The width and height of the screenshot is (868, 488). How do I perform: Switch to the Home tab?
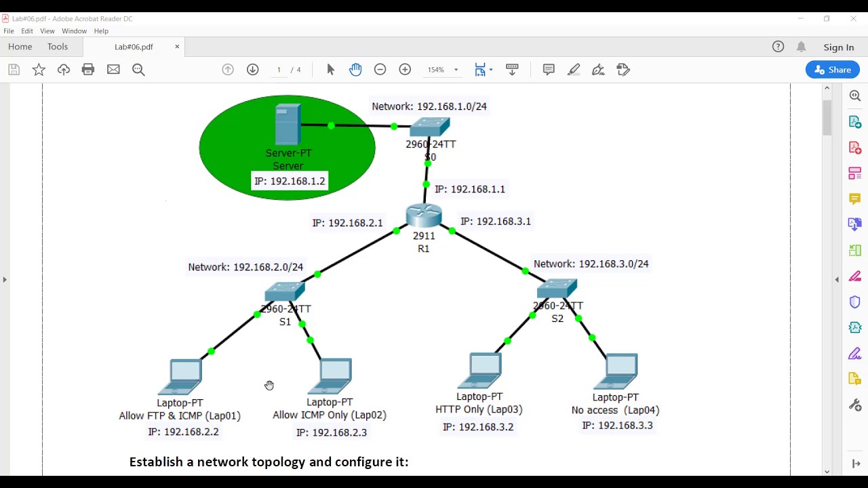[20, 47]
